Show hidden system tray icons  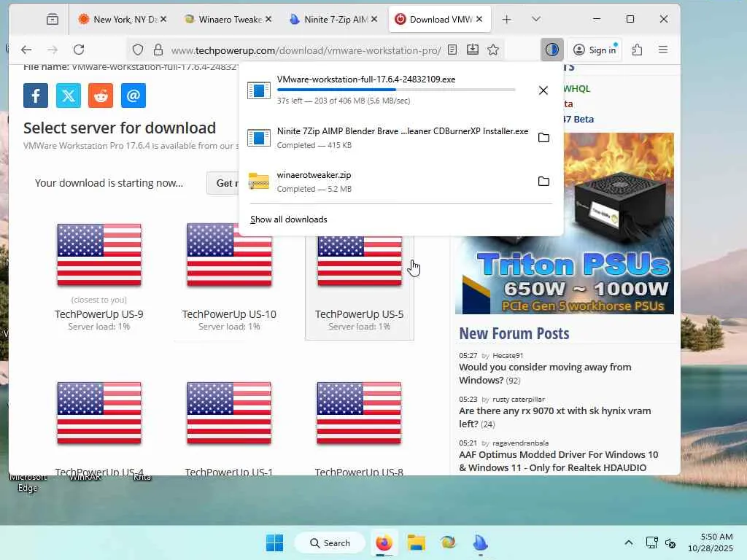(628, 542)
